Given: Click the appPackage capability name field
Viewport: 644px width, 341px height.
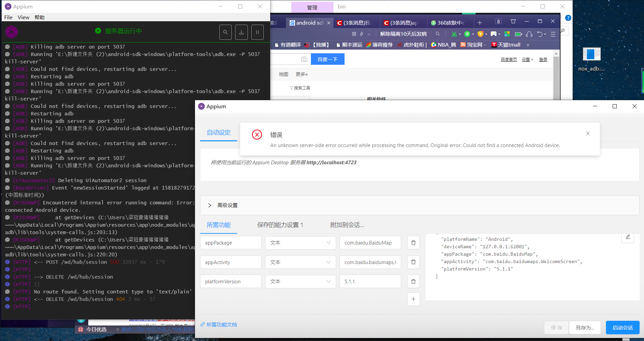Looking at the screenshot, I should point(231,243).
